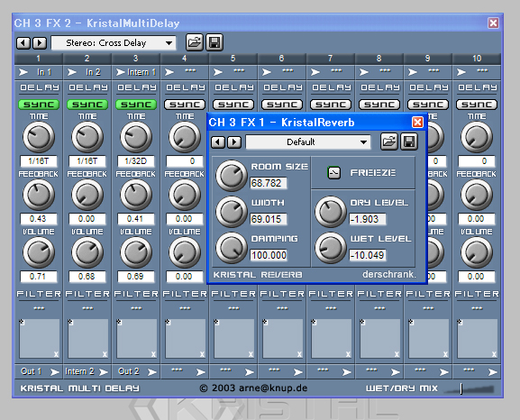Open the Stereo: Cross Delay preset dropdown

(114, 42)
